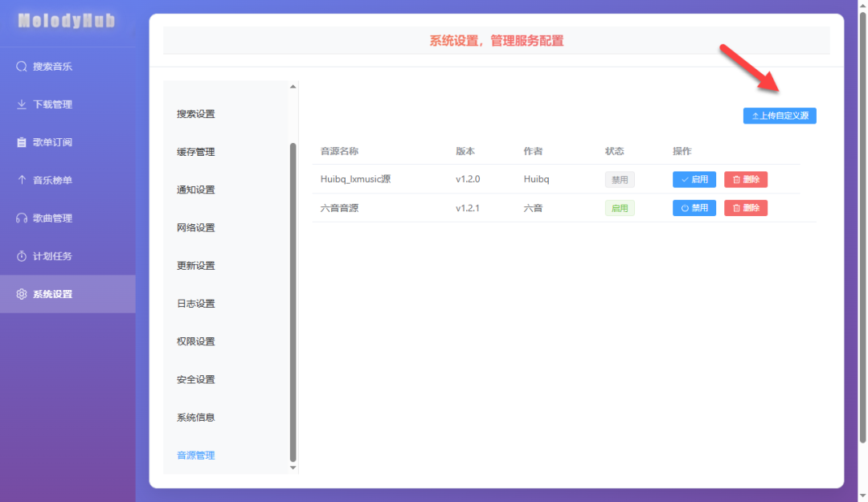Open 歌曲管理 page
The height and width of the screenshot is (502, 868).
pos(68,218)
